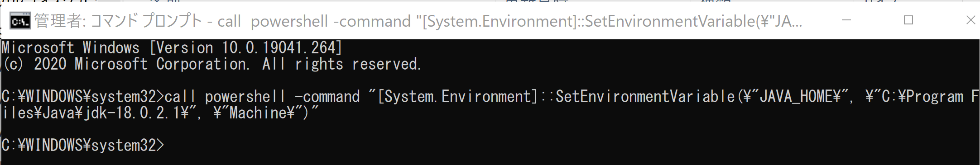
Task: Minimize the Command Prompt window
Action: (846, 20)
